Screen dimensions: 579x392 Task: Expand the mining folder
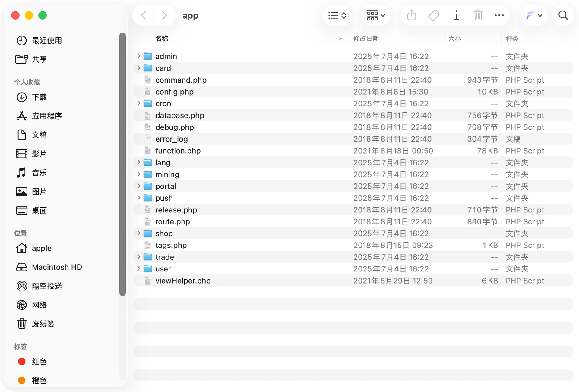click(x=138, y=174)
